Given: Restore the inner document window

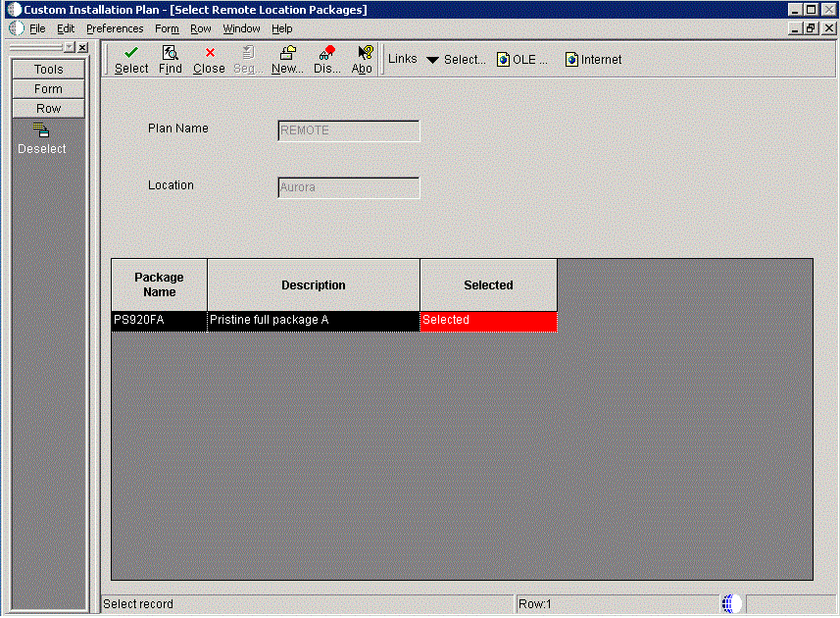Looking at the screenshot, I should coord(811,28).
